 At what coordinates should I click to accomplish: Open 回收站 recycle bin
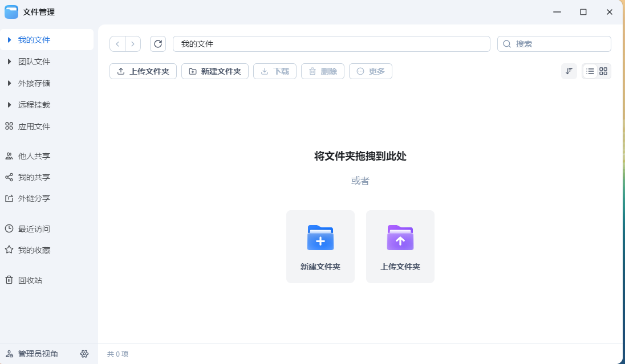[x=30, y=280]
